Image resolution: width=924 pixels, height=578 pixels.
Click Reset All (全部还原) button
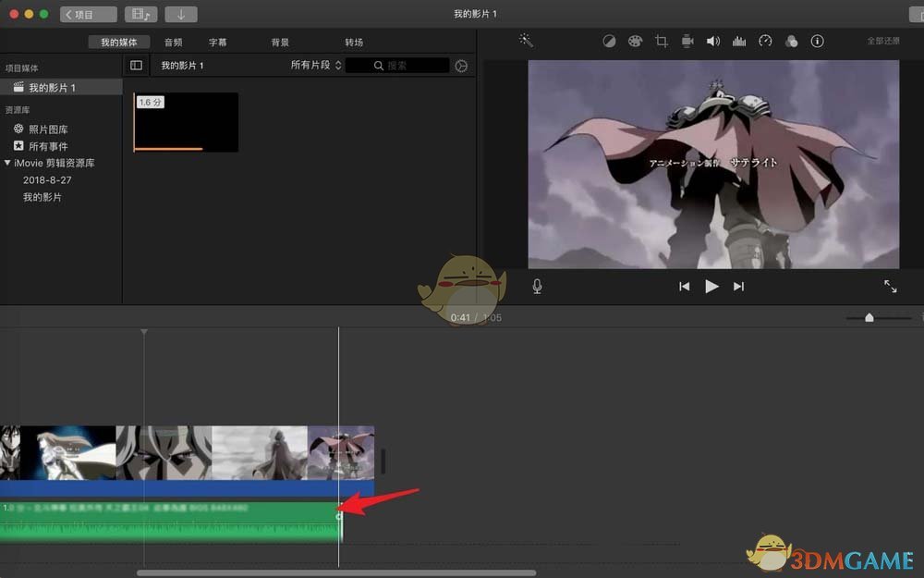point(882,41)
